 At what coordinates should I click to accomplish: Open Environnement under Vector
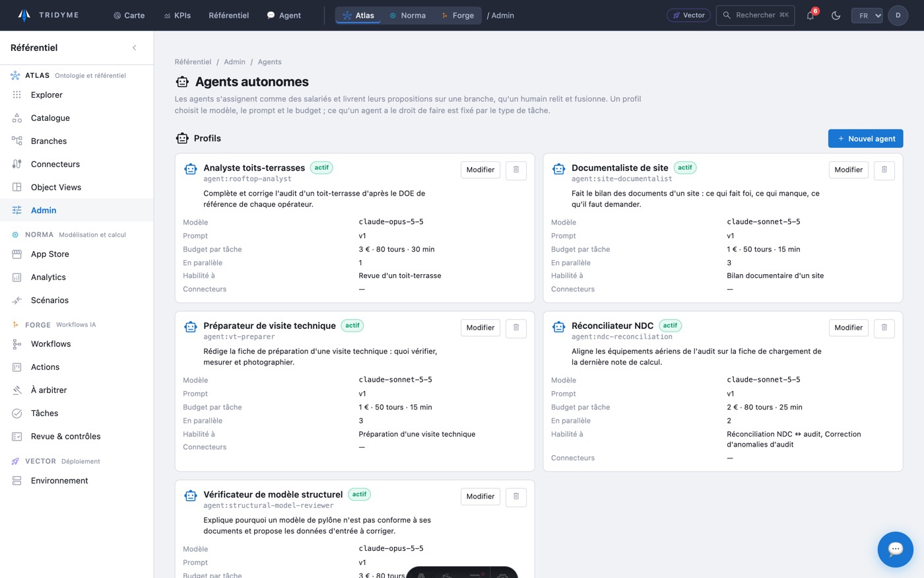coord(77,480)
